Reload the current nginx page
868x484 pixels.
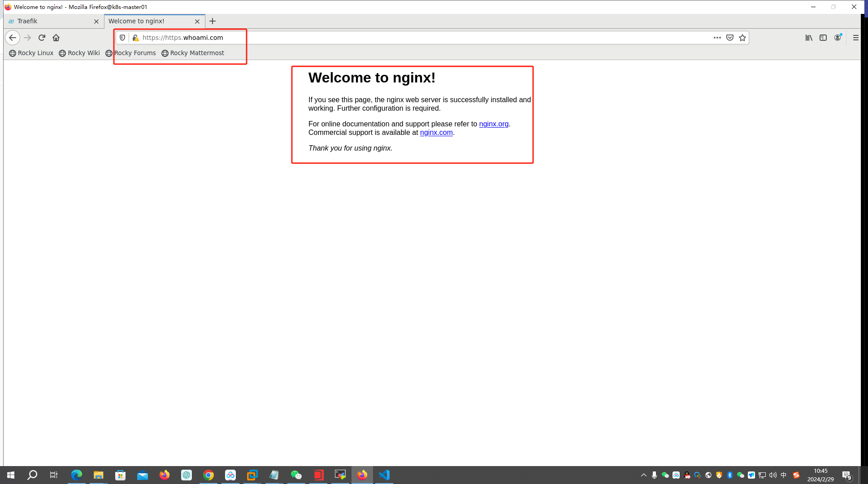tap(42, 38)
